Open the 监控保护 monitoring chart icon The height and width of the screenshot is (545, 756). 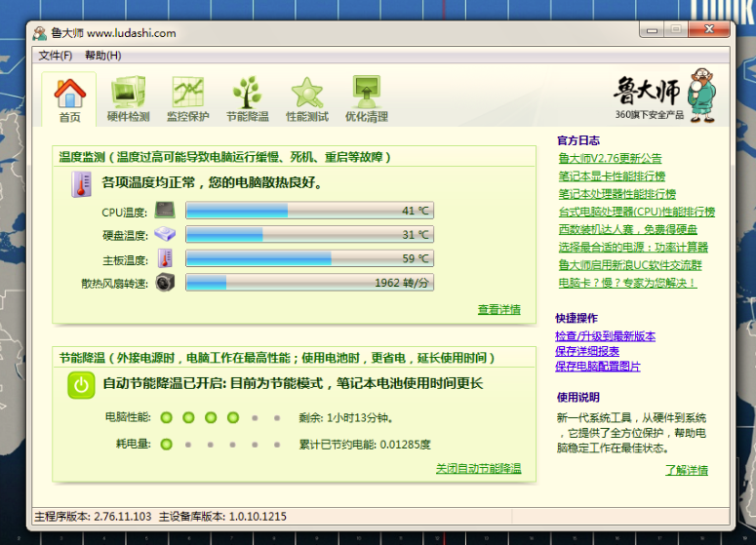pyautogui.click(x=187, y=92)
